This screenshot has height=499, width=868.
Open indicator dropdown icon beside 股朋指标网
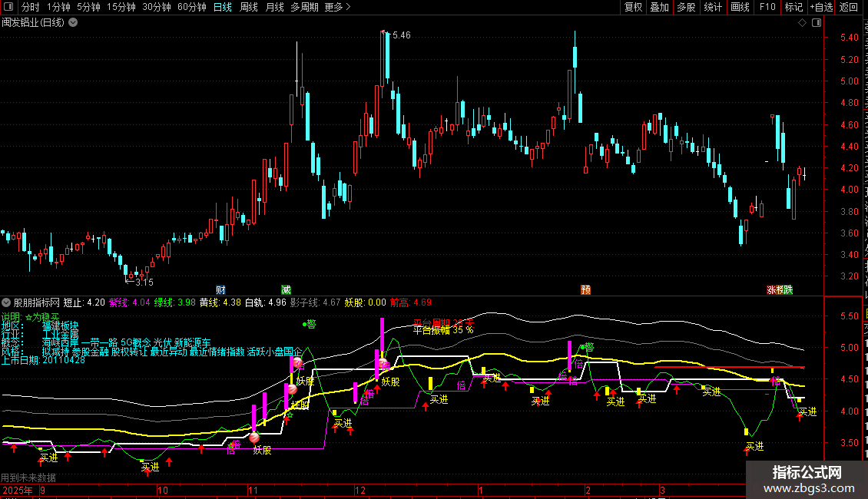(x=6, y=302)
